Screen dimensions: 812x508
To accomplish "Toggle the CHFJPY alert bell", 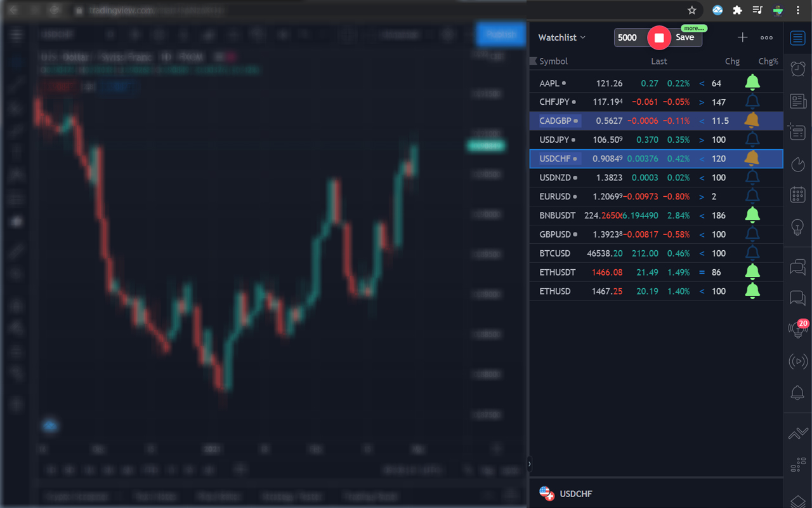I will 752,102.
